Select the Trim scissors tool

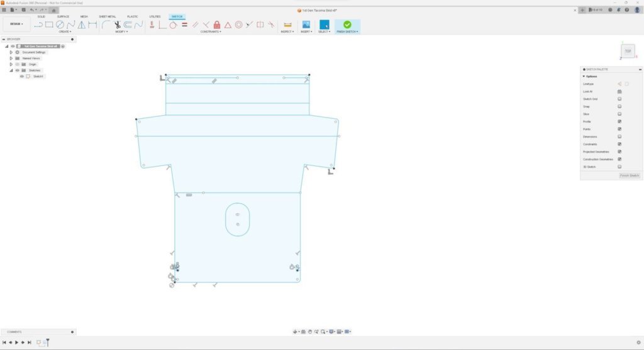[x=118, y=25]
